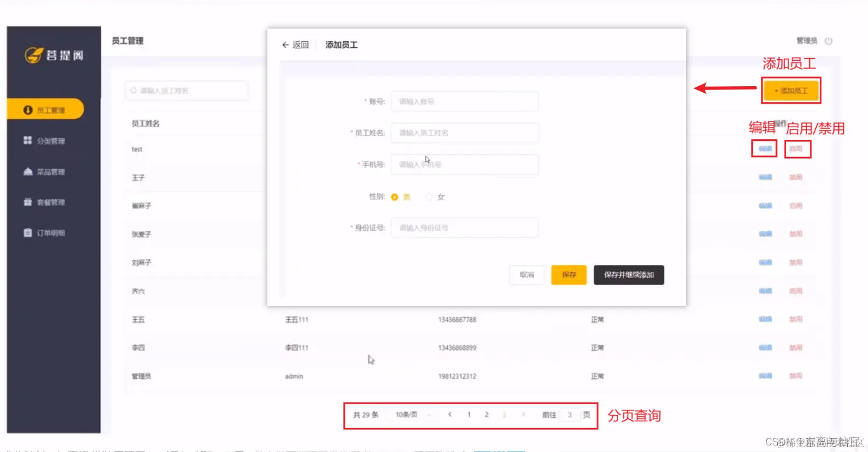Click 编辑 link in the 李四 row
This screenshot has width=868, height=452.
click(x=765, y=348)
